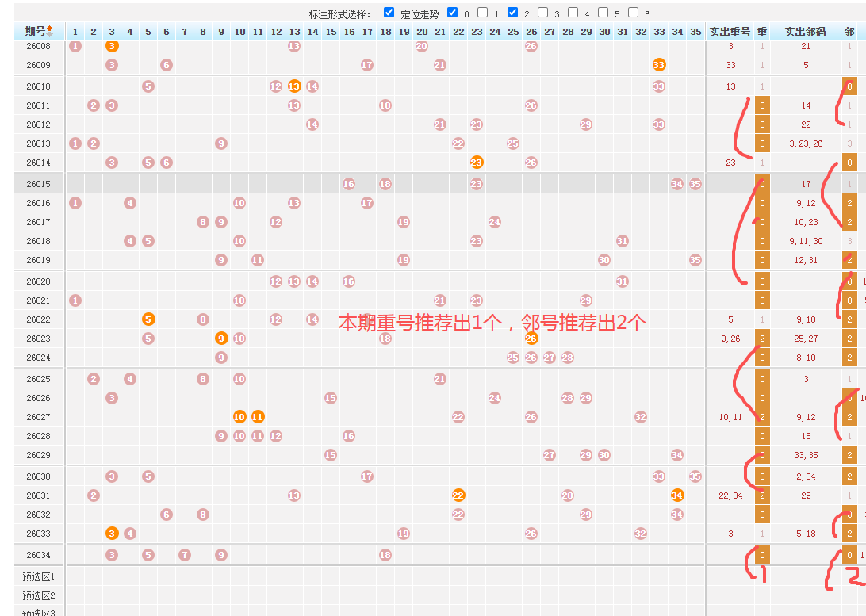Select ball 27 in row 26024

(550, 358)
